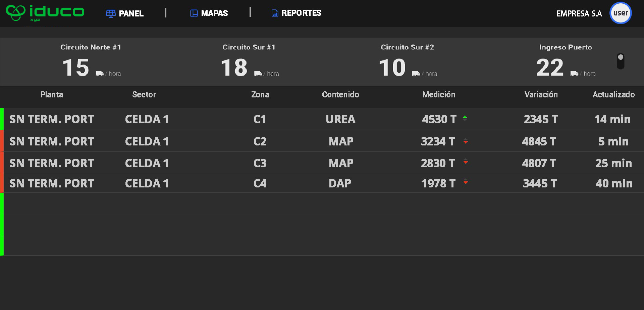644x310 pixels.
Task: Click the iduco logo icon
Action: pos(16,13)
